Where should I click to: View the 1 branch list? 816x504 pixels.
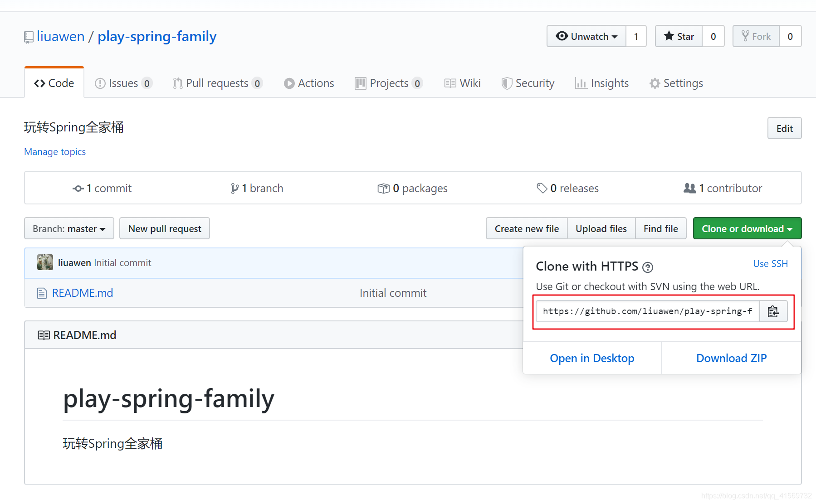[257, 188]
